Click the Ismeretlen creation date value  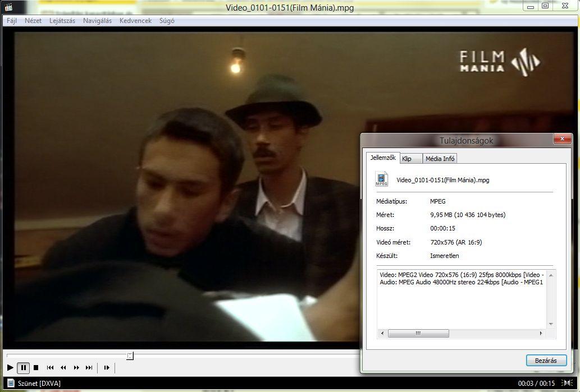[x=444, y=256]
